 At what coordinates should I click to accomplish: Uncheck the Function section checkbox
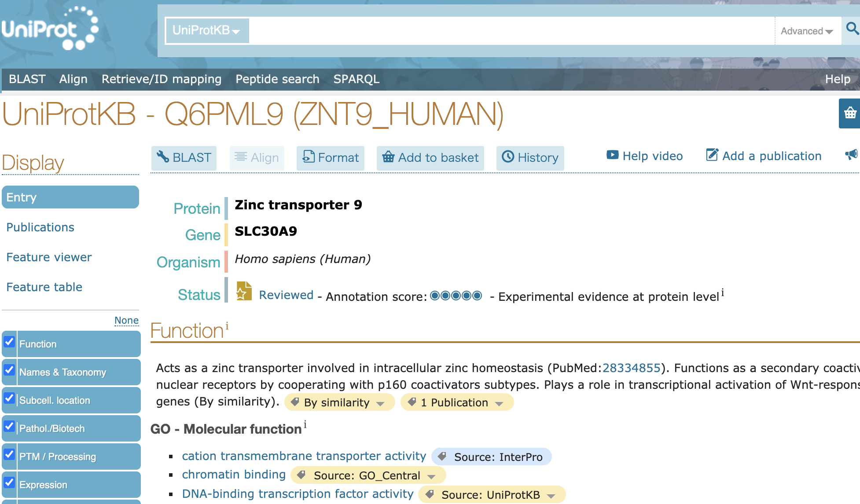9,342
